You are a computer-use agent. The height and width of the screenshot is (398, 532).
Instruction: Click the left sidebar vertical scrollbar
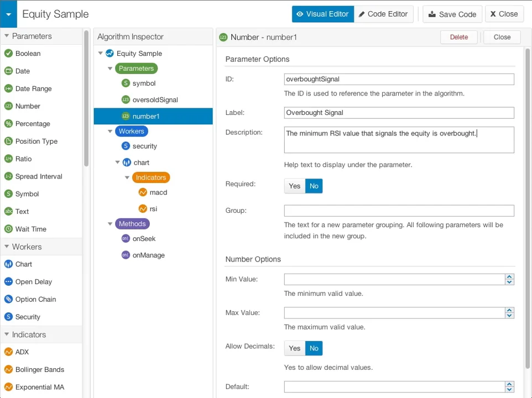pyautogui.click(x=86, y=98)
